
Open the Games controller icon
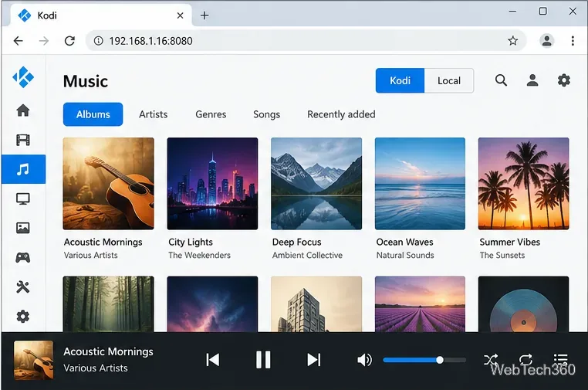pyautogui.click(x=23, y=257)
